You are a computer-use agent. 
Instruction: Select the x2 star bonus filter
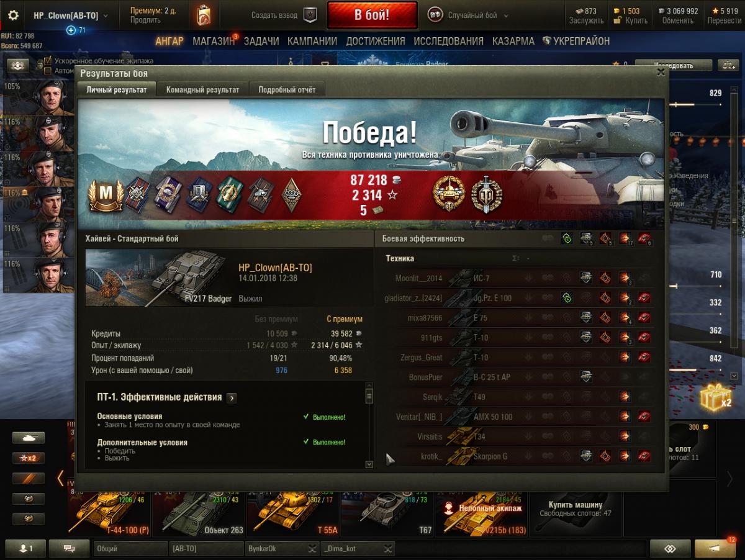pos(29,458)
